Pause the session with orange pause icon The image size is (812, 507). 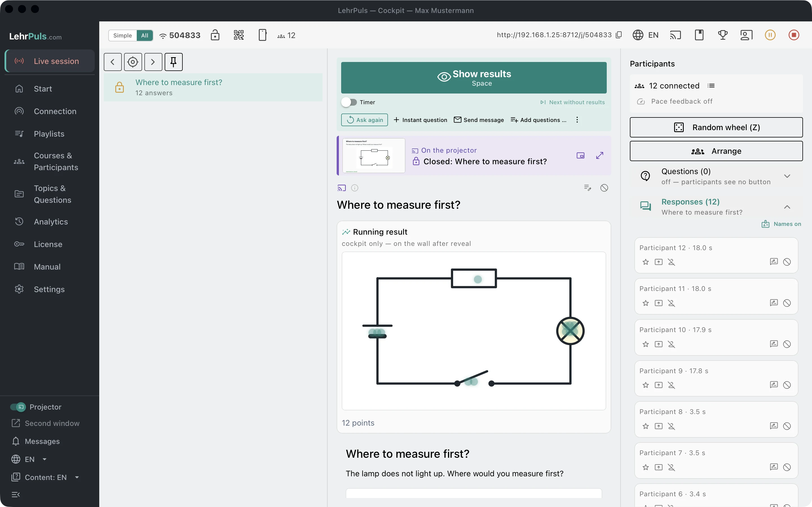[770, 35]
